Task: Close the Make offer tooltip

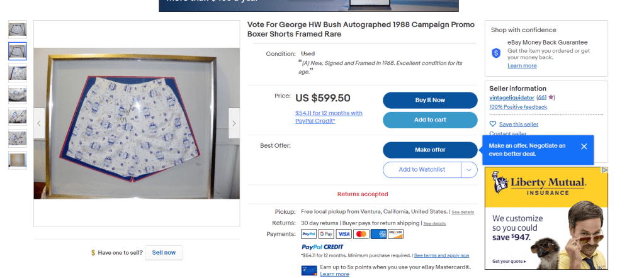Action: point(584,147)
